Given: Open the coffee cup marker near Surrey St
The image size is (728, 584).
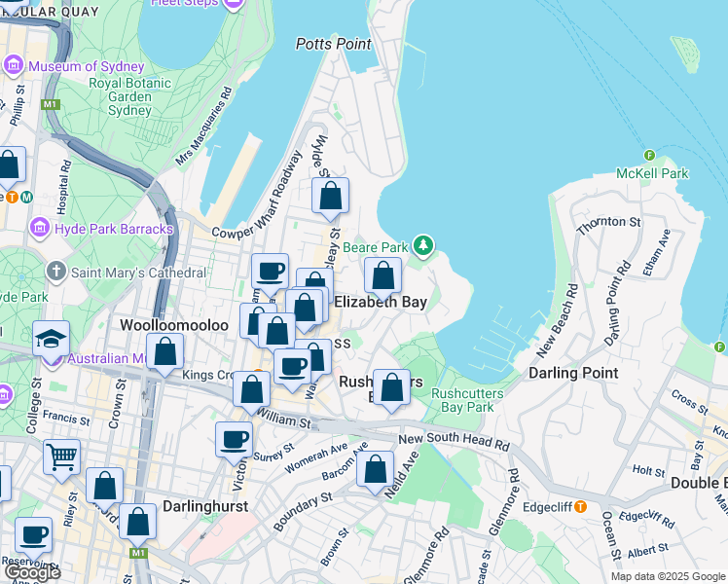Looking at the screenshot, I should pyautogui.click(x=234, y=443).
